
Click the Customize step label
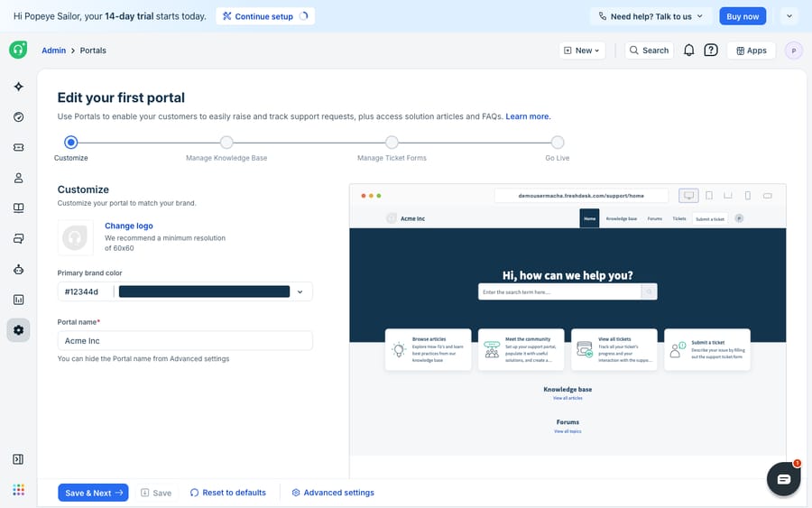click(x=71, y=158)
